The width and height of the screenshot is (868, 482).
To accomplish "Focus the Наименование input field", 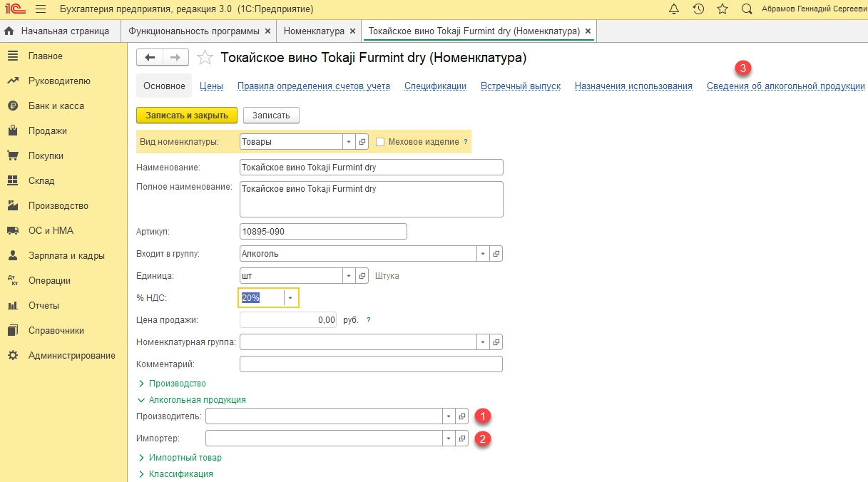I will pos(372,168).
